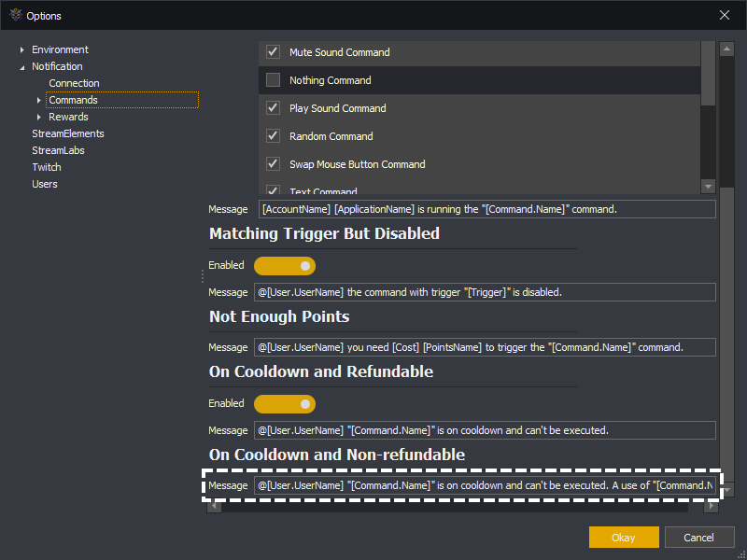Click the horizontal scroll right arrow
The image size is (747, 560).
[x=711, y=506]
